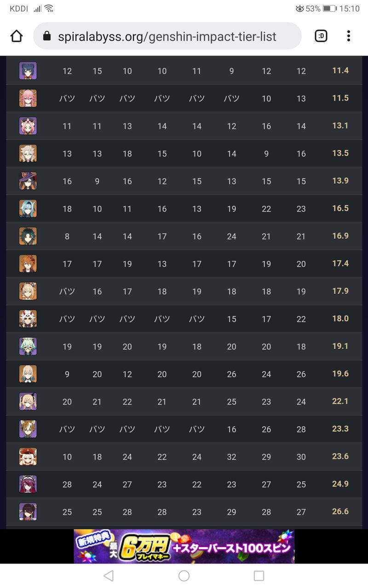
Task: Select the dark-haired character averaging 16.9
Action: coord(28,236)
